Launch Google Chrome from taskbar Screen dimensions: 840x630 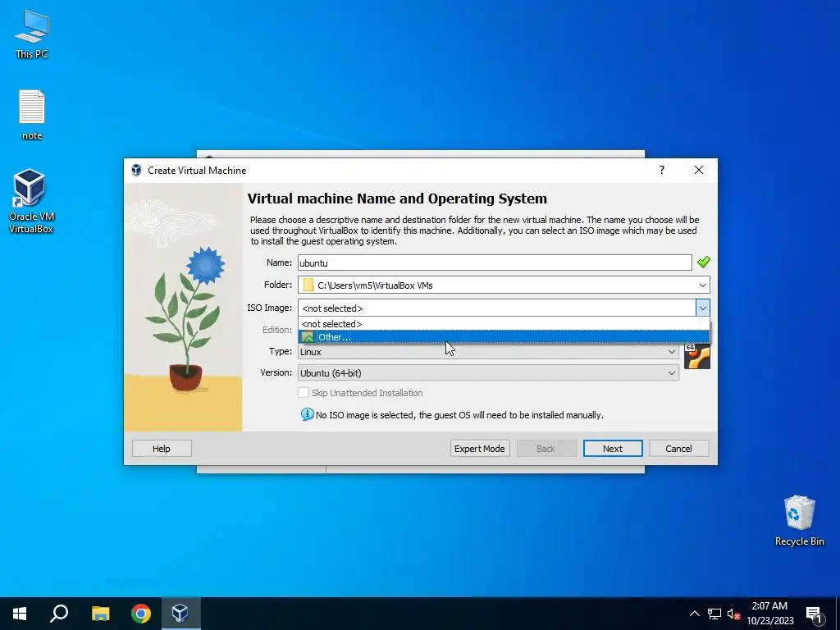(141, 614)
